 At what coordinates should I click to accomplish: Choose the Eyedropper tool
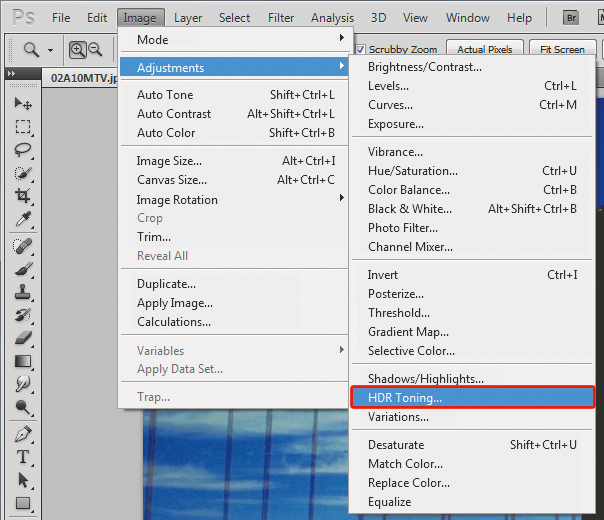tap(23, 220)
